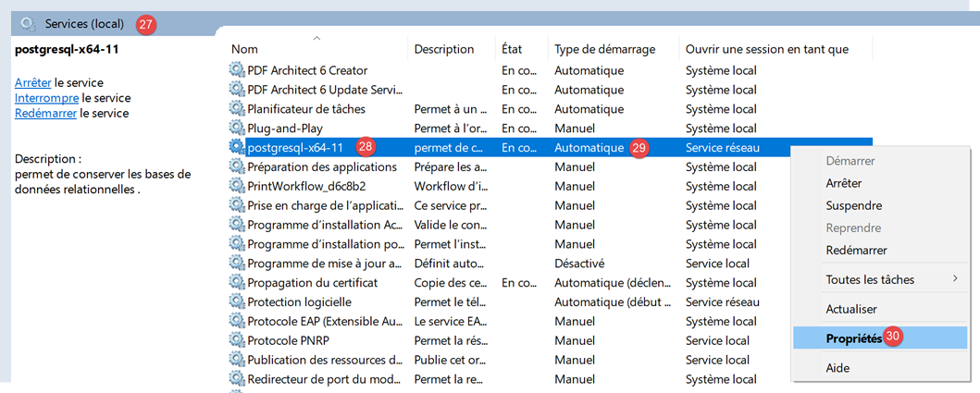Click gear icon next to Propagation du certificat
This screenshot has height=393, width=980.
(x=237, y=283)
